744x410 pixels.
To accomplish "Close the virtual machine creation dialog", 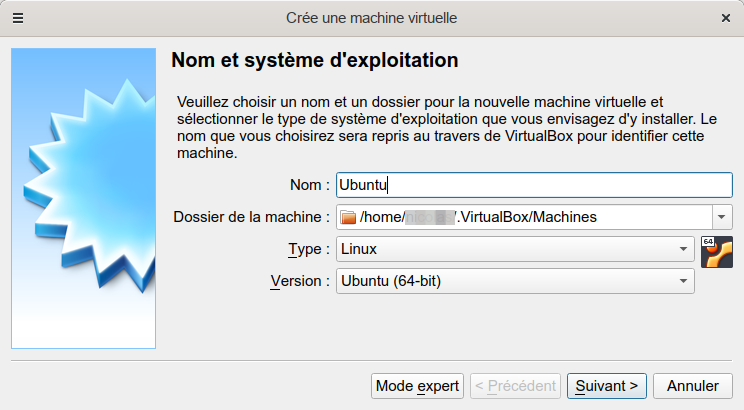I will pyautogui.click(x=726, y=18).
